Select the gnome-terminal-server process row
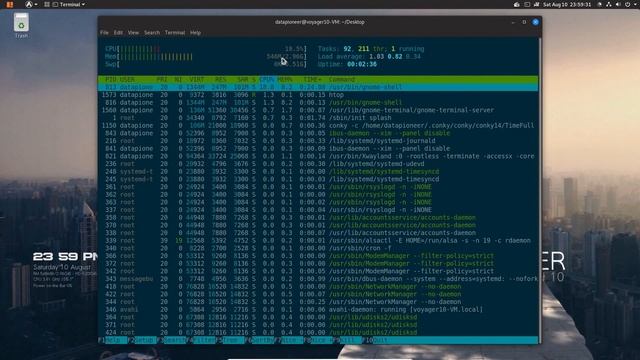 (318, 110)
